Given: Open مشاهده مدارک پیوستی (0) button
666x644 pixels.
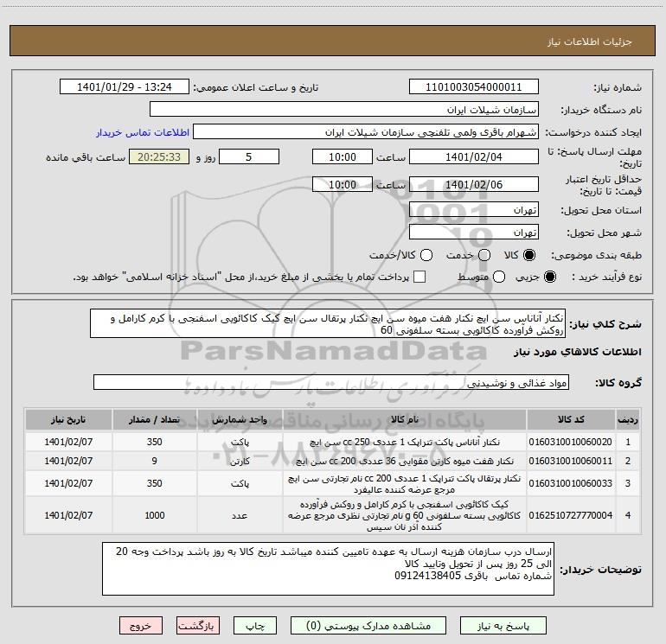Looking at the screenshot, I should click(x=368, y=626).
